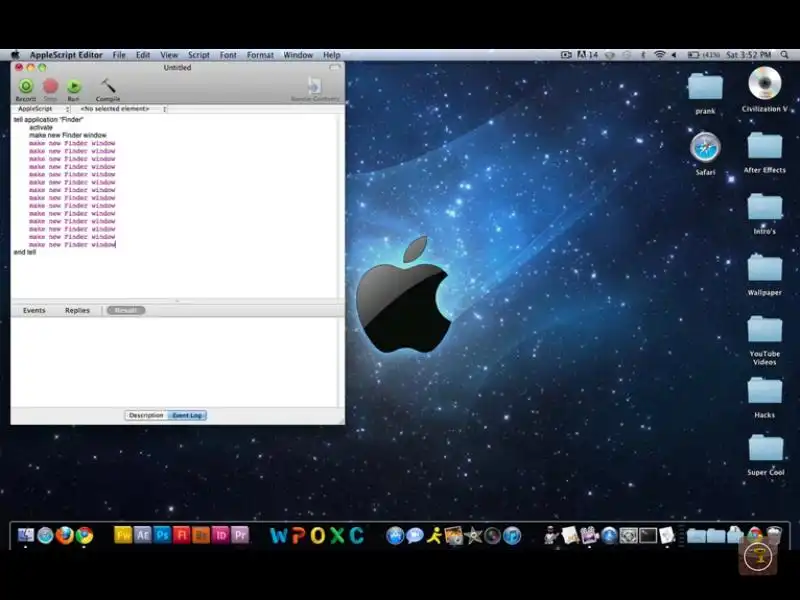Open the AppleScript Editor application menu
The height and width of the screenshot is (600, 800).
click(66, 55)
